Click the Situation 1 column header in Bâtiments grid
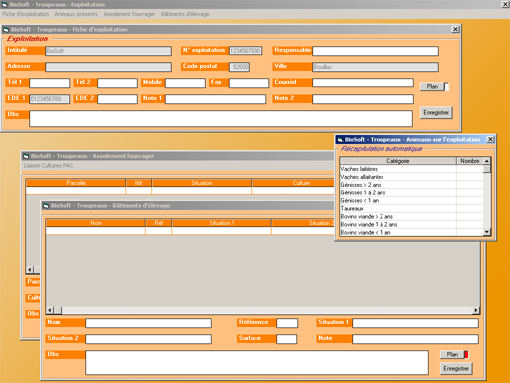This screenshot has height=383, width=510. 222,223
